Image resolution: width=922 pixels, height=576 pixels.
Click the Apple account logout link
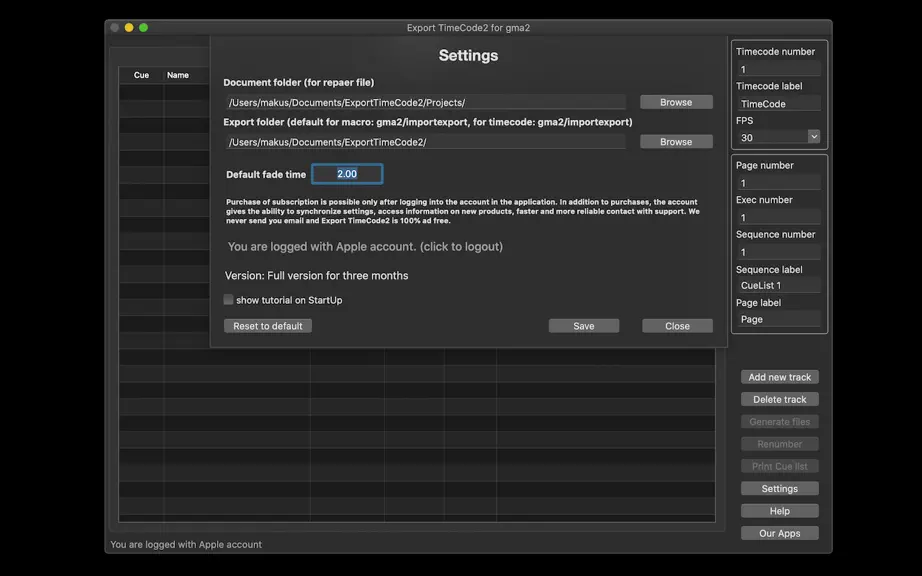point(365,246)
